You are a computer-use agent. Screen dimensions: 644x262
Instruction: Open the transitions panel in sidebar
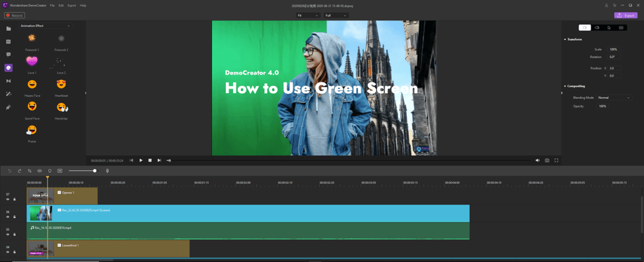point(8,81)
